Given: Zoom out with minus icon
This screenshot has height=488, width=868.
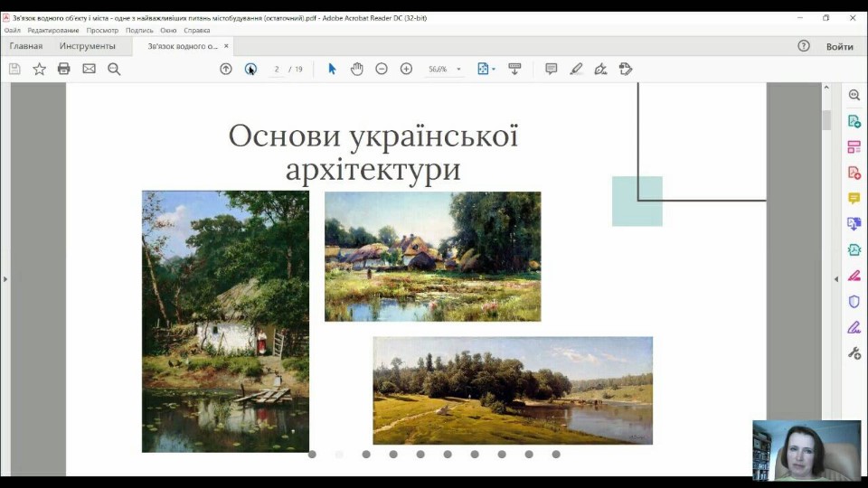Looking at the screenshot, I should click(382, 69).
